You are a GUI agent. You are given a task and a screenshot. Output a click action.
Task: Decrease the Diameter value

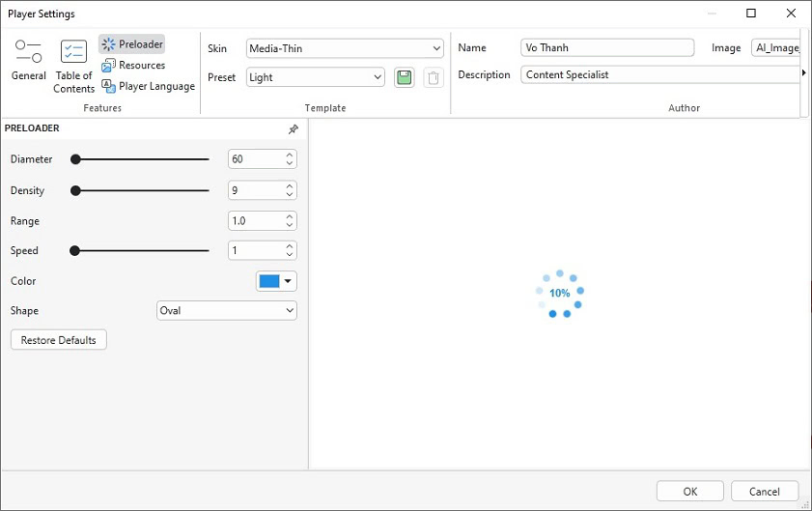(290, 163)
